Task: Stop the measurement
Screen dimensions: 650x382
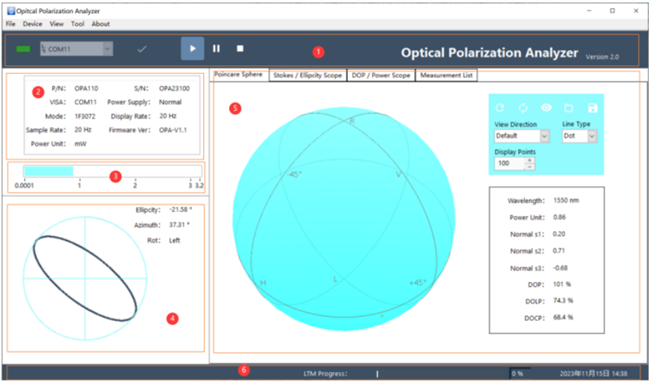Action: [240, 48]
